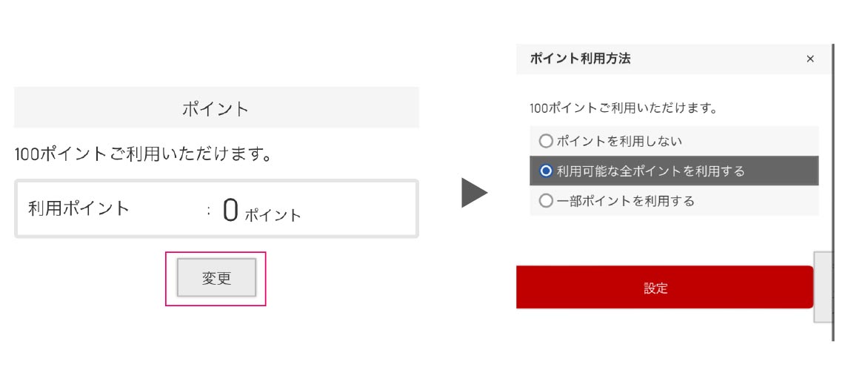This screenshot has height=373, width=868.
Task: Click the ポイント利用方法 dialog title
Action: pyautogui.click(x=581, y=59)
